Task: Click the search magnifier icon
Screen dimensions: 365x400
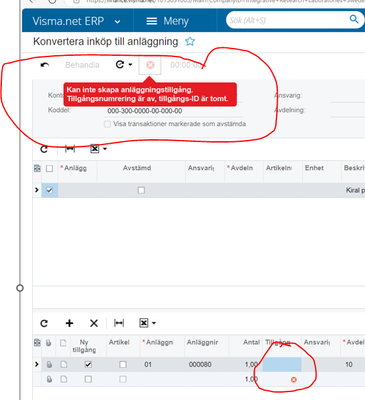Action: (x=354, y=19)
